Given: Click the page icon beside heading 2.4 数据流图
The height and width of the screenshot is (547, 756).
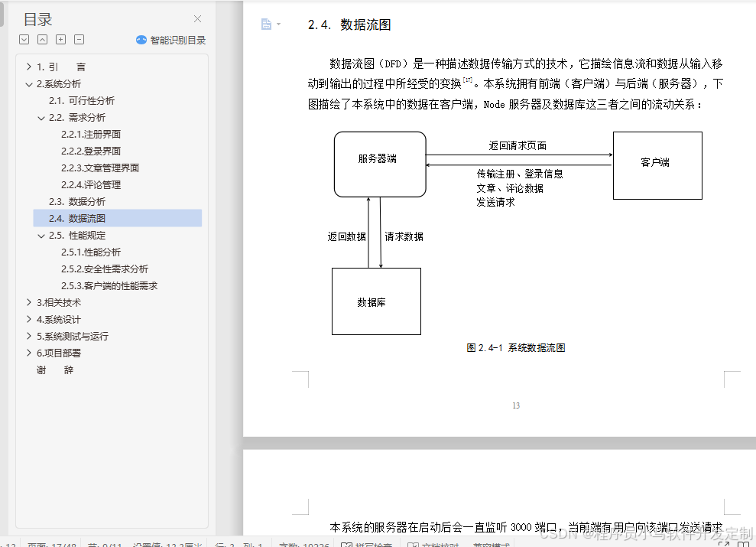Looking at the screenshot, I should (265, 24).
